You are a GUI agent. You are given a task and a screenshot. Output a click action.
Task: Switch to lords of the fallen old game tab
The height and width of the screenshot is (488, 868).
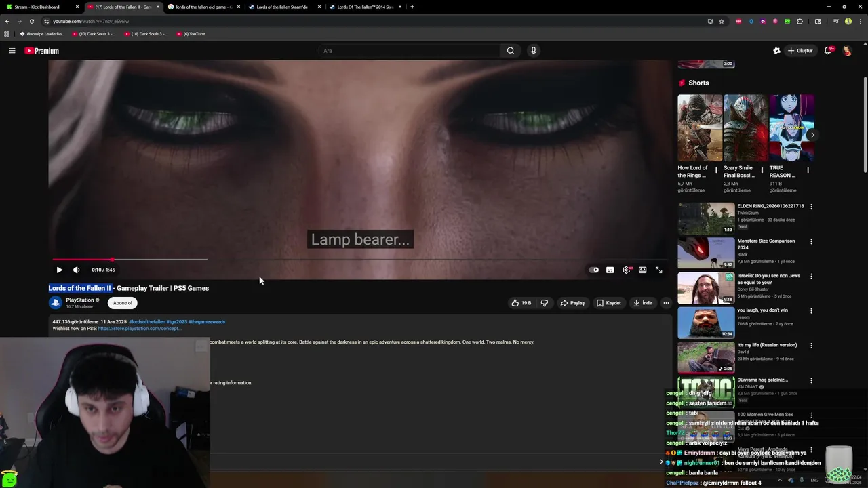point(203,7)
